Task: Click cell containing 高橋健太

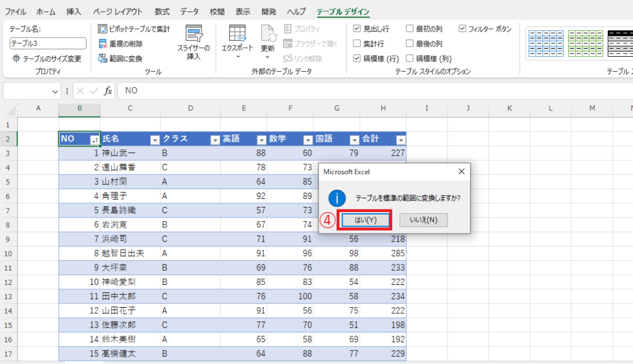Action: click(130, 353)
